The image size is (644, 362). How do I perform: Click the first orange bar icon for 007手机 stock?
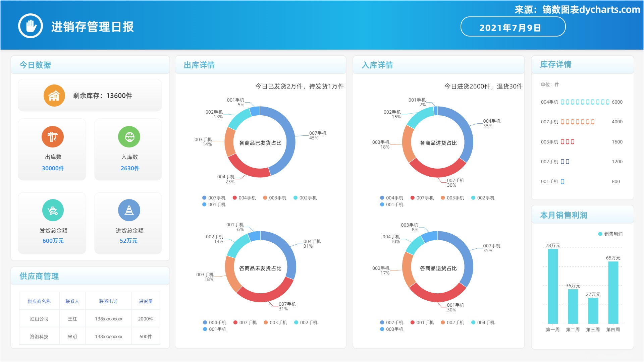pos(562,122)
